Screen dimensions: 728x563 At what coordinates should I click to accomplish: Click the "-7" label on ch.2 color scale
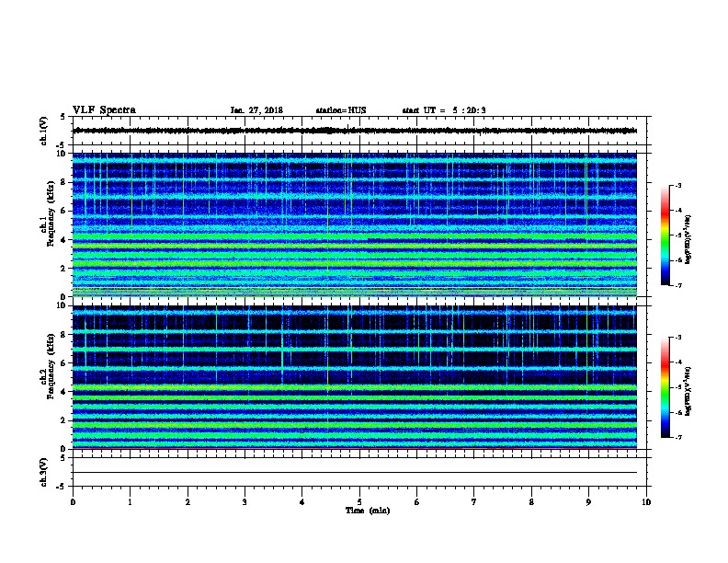(x=678, y=437)
